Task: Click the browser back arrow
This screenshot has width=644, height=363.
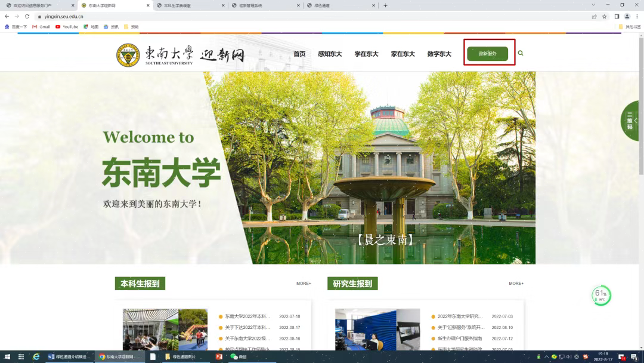Action: [x=7, y=17]
